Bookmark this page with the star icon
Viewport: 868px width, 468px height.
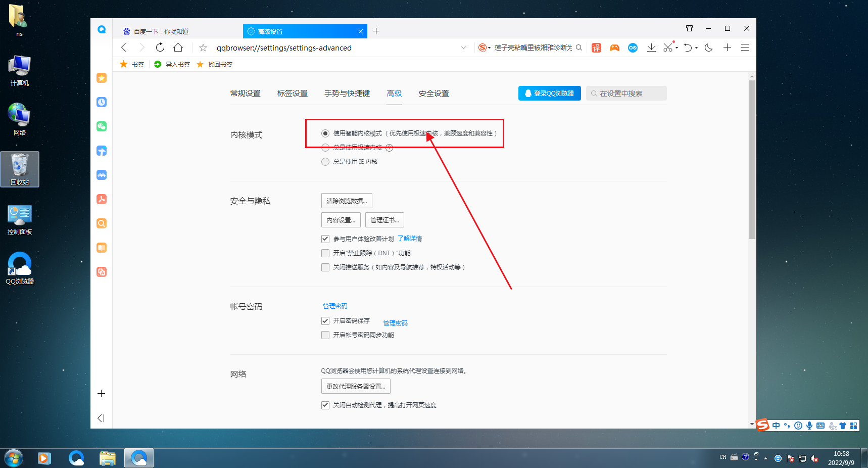tap(203, 48)
